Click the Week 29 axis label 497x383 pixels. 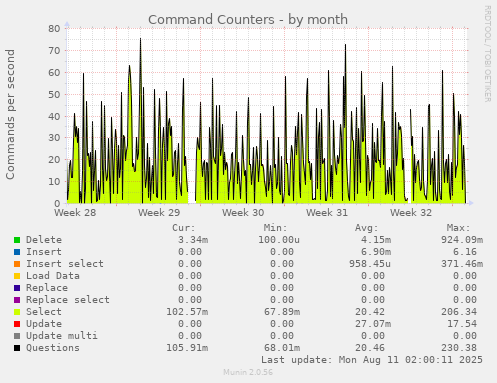click(x=159, y=213)
